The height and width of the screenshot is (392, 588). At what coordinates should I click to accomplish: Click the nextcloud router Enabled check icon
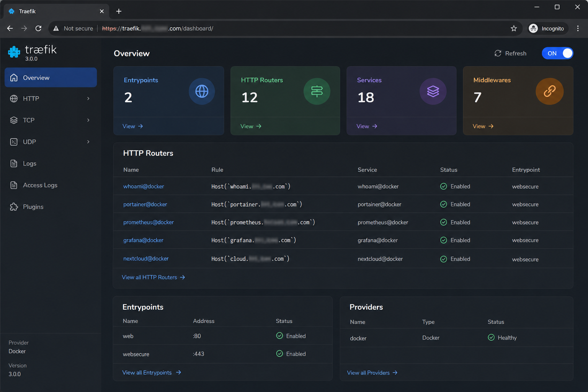pos(444,259)
